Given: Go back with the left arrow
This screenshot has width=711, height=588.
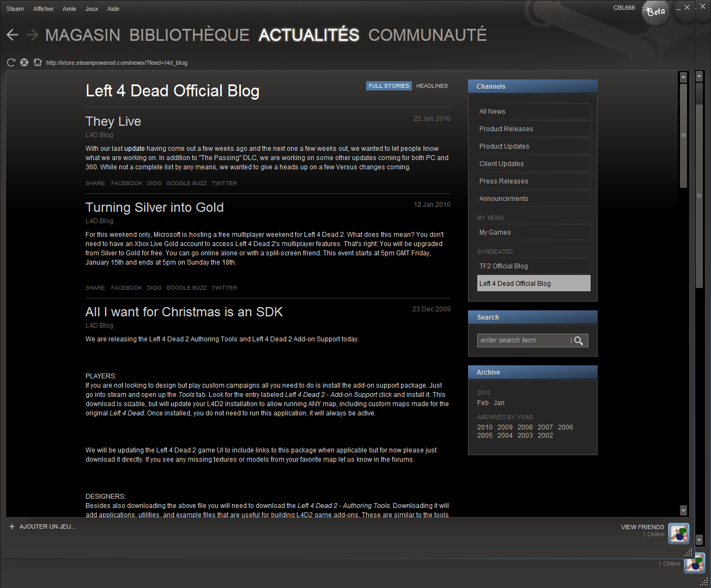Looking at the screenshot, I should (x=13, y=35).
